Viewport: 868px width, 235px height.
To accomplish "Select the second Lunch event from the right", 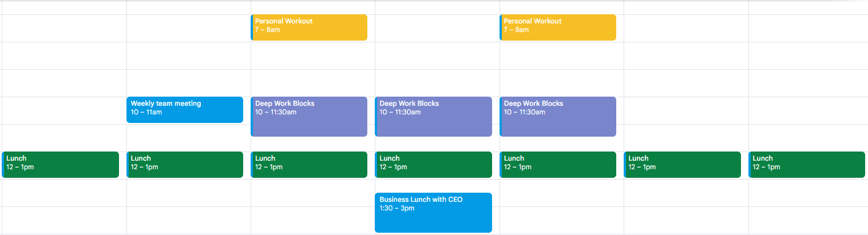I will (682, 165).
